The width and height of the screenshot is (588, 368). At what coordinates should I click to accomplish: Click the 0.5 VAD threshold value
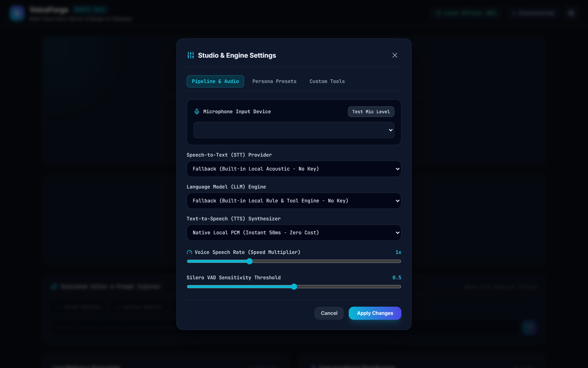(397, 278)
